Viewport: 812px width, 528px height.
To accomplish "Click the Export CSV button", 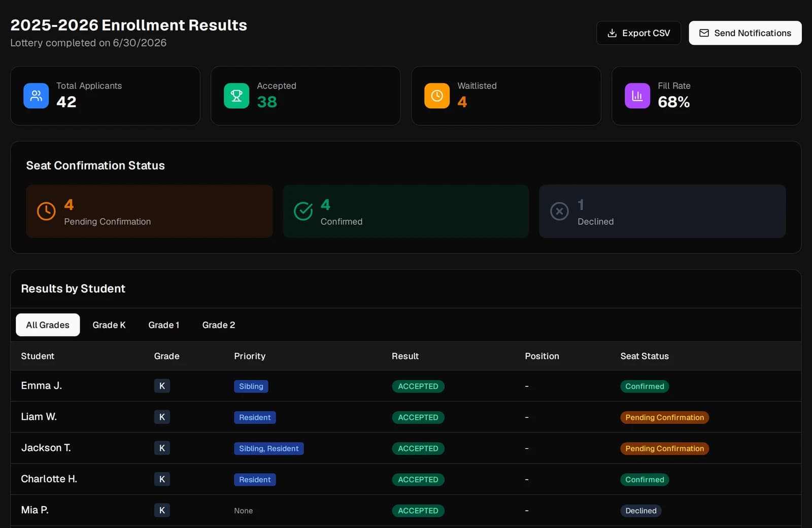I will [x=638, y=33].
